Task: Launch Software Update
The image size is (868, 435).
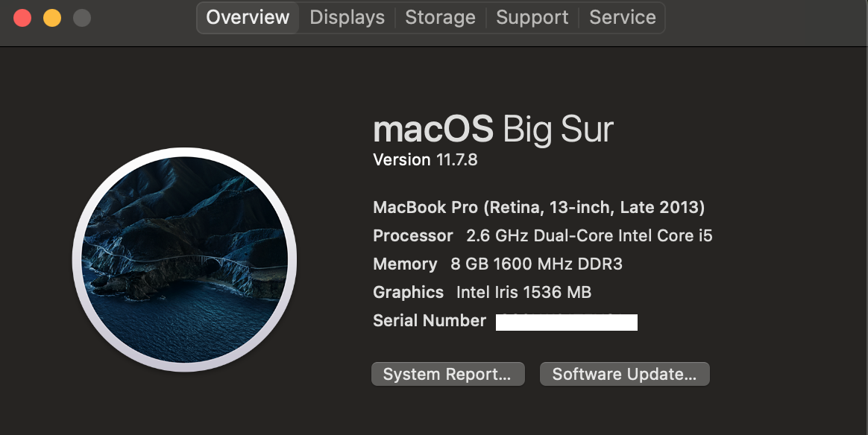Action: [x=624, y=374]
